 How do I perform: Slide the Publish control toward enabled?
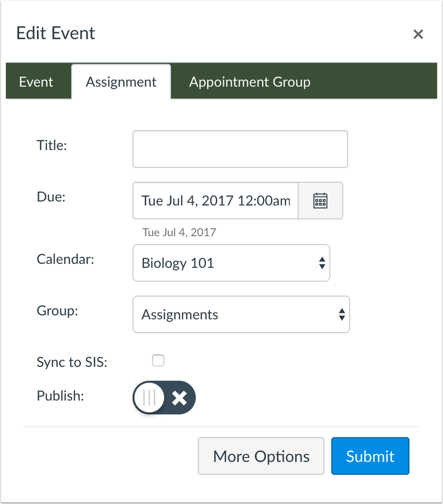click(x=164, y=398)
